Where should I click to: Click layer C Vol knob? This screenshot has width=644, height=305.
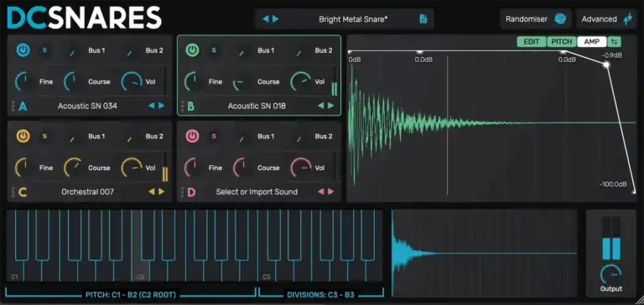pyautogui.click(x=132, y=168)
